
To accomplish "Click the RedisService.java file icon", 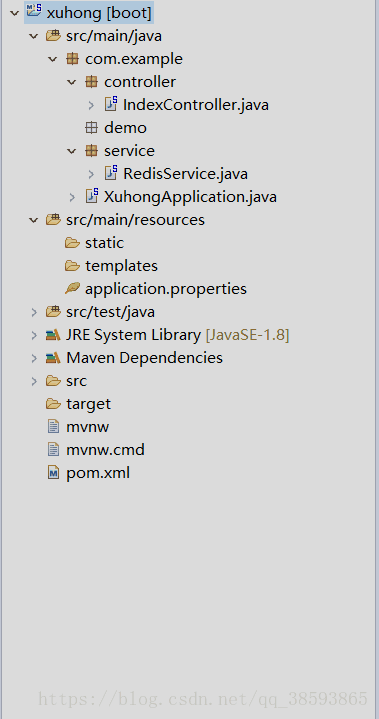I will click(111, 173).
